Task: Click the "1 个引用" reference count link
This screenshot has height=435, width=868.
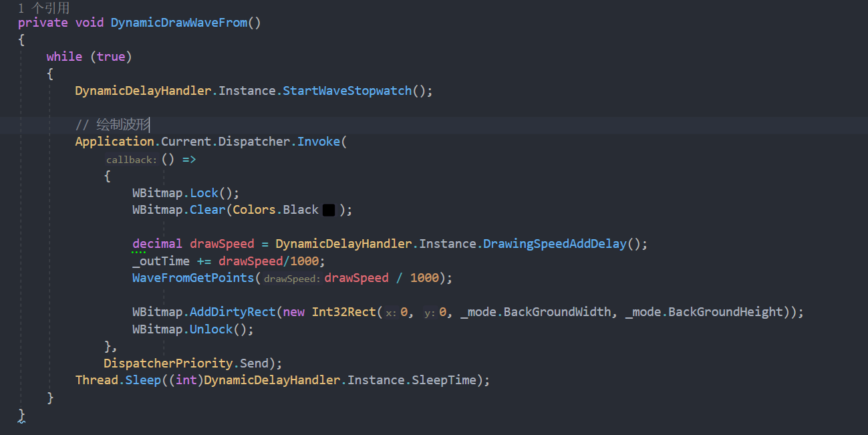Action: point(44,8)
